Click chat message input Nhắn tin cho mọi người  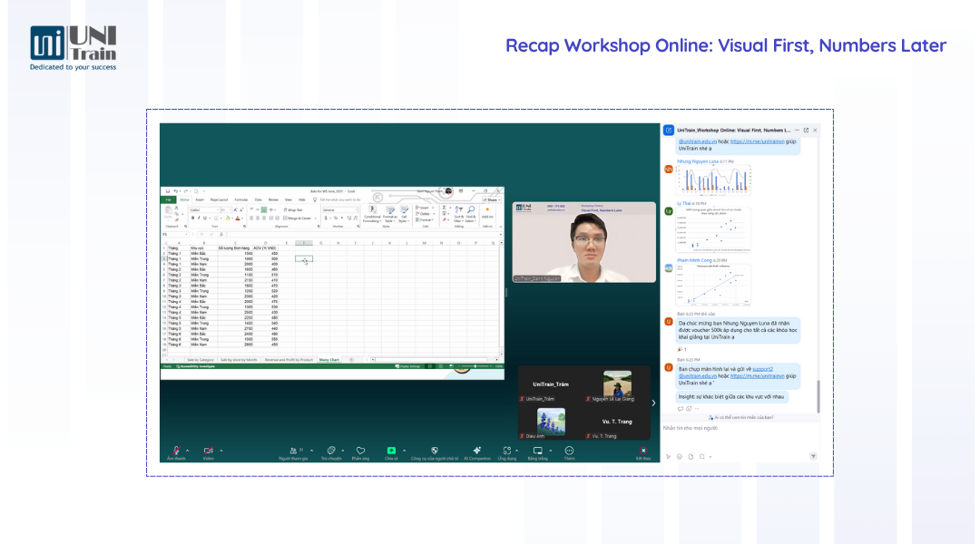point(740,429)
